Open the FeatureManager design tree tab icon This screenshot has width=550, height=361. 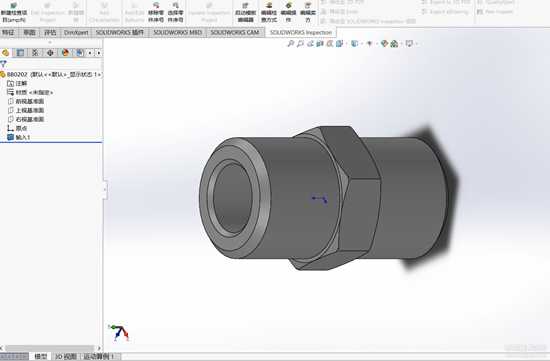click(6, 53)
